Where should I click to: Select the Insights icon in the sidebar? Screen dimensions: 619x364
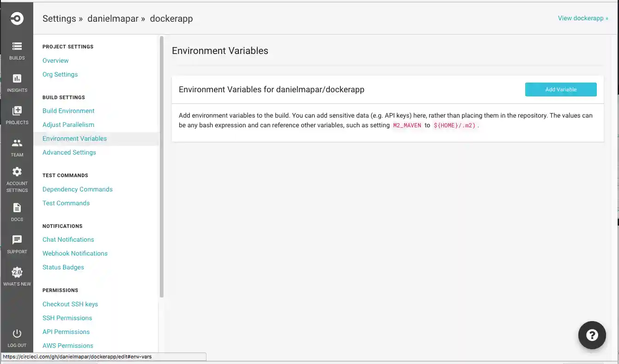point(17,83)
